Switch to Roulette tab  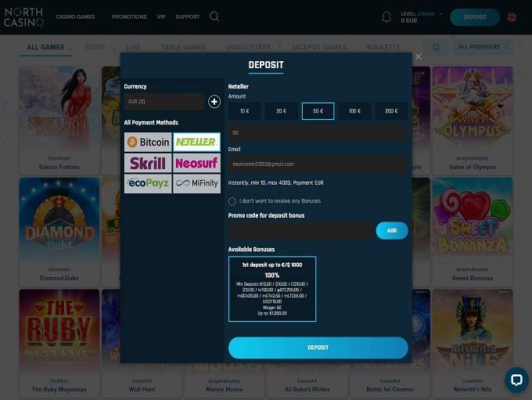[383, 47]
